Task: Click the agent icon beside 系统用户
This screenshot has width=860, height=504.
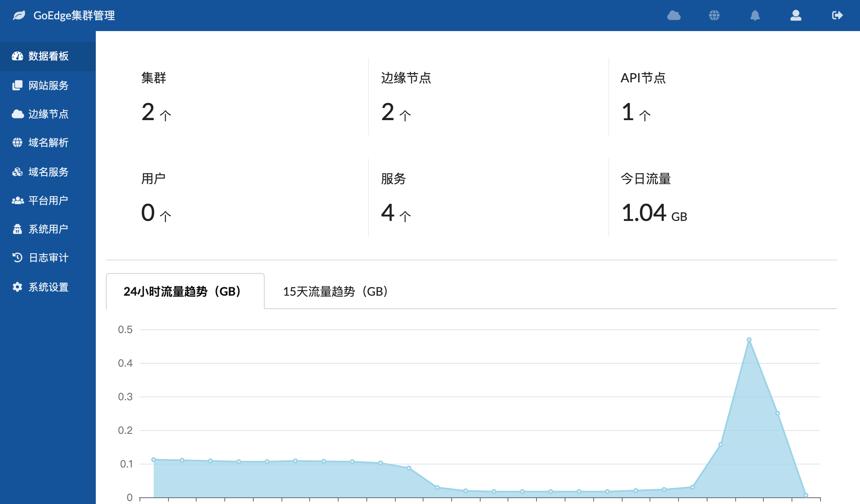Action: point(17,229)
